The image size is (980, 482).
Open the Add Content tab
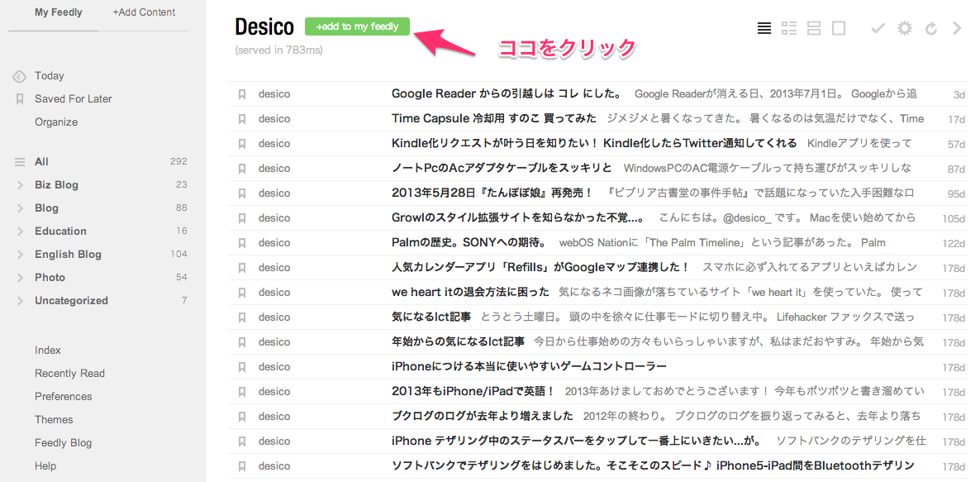pos(143,12)
